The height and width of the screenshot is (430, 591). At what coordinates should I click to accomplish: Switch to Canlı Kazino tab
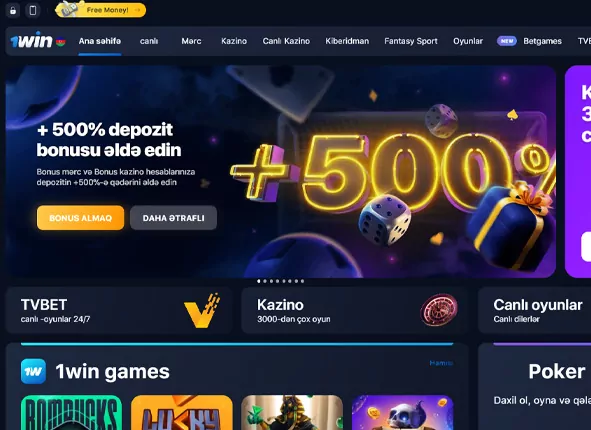(x=286, y=41)
